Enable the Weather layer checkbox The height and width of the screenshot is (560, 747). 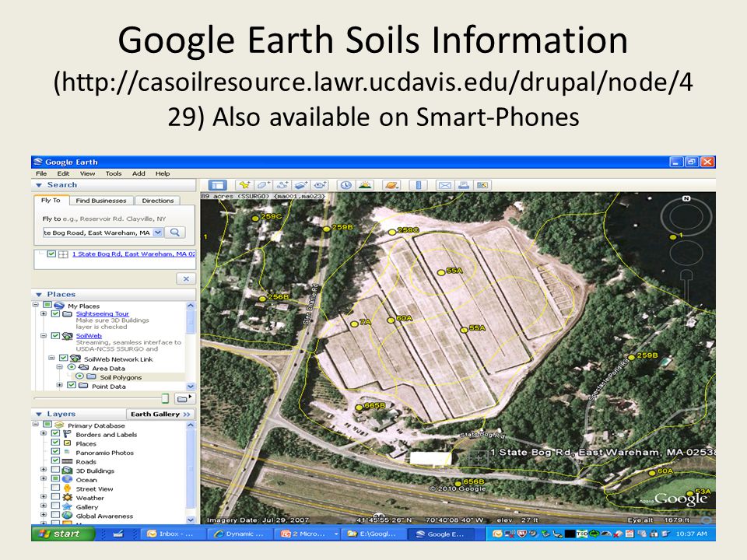pos(56,497)
